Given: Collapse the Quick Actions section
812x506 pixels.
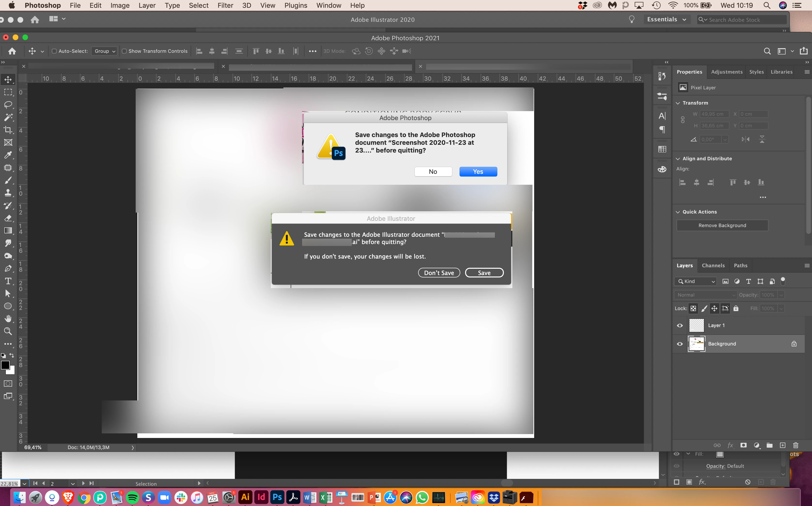Looking at the screenshot, I should [x=678, y=212].
